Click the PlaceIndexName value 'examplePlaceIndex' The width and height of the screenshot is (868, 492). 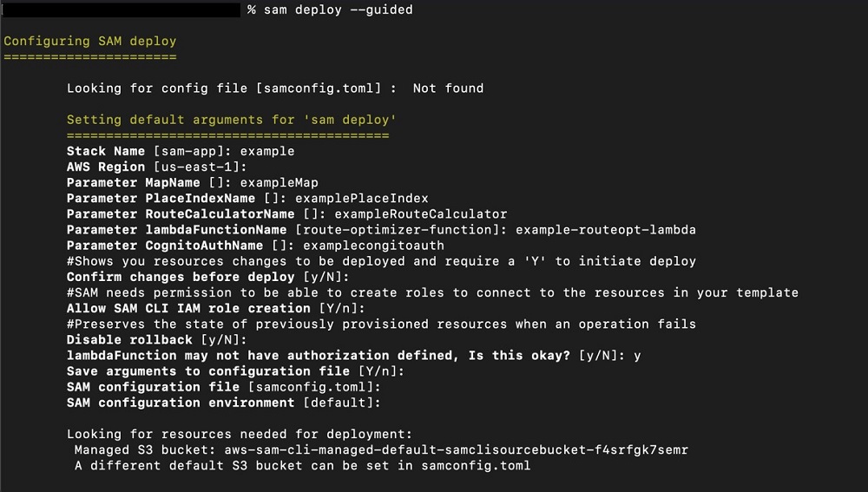[x=361, y=198]
